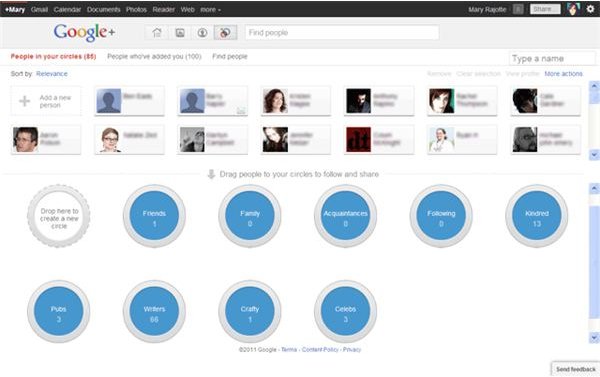Switch to People who've added you tab
Viewport: 600px width, 377px height.
pyautogui.click(x=154, y=57)
